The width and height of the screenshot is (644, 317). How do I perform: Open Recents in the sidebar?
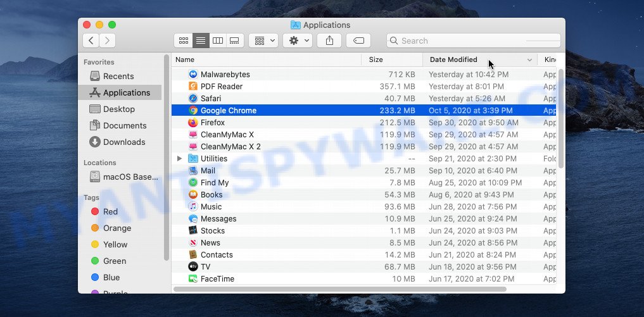120,76
